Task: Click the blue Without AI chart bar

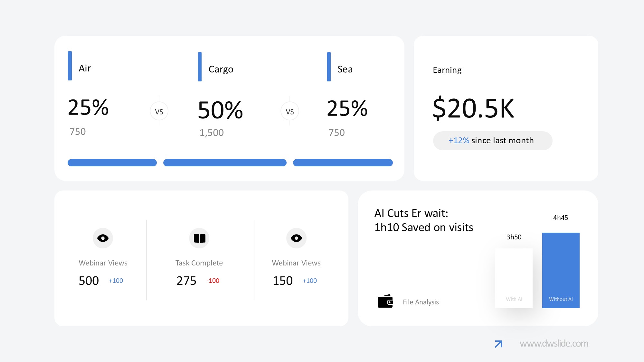Action: (x=561, y=270)
